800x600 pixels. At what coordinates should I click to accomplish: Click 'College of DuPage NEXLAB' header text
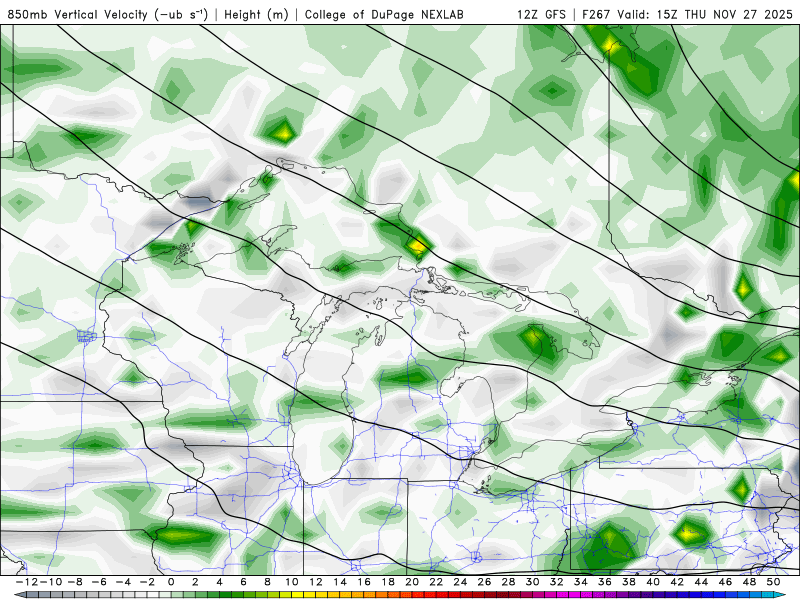point(384,15)
